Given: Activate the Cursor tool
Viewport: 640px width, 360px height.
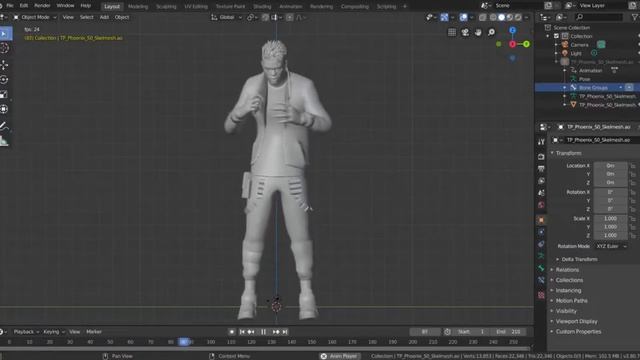Looking at the screenshot, I should (x=4, y=48).
